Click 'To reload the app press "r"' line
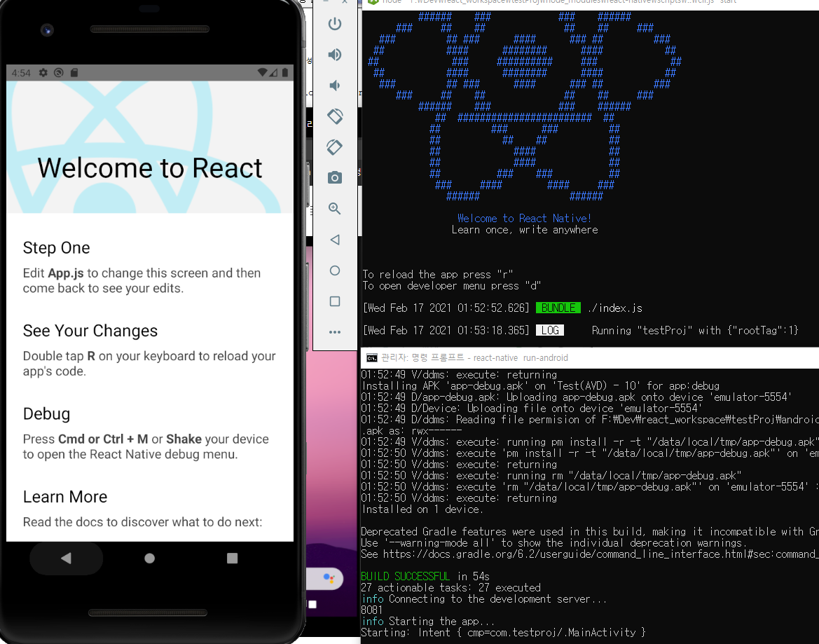Image resolution: width=819 pixels, height=644 pixels. point(438,275)
